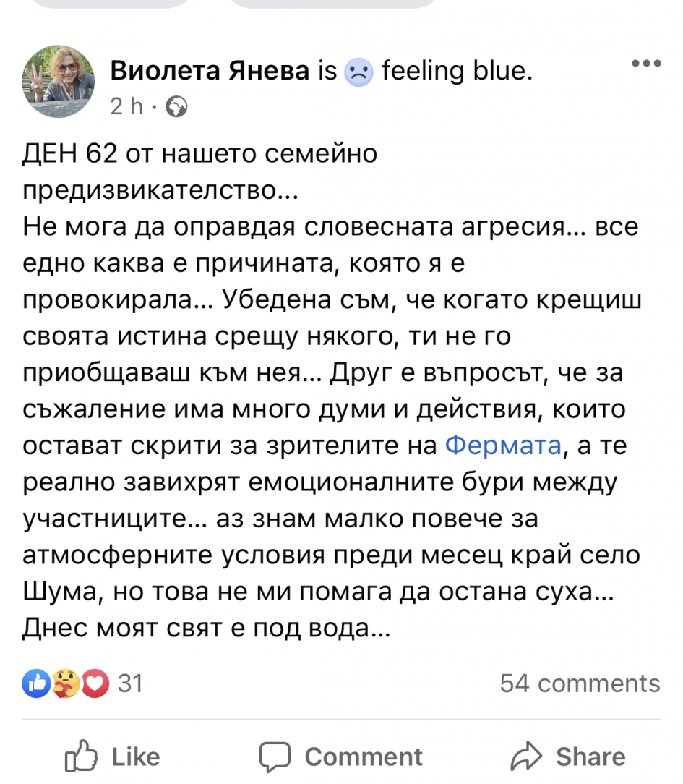
Task: Open the post options three-dot menu
Action: click(645, 64)
